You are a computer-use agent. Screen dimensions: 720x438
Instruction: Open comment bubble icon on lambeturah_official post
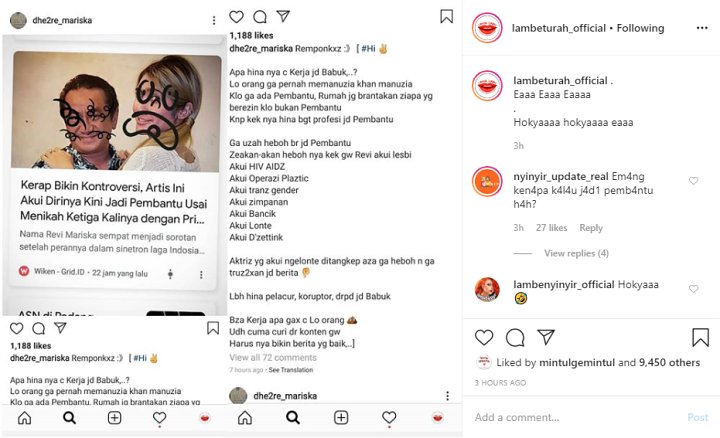(x=515, y=337)
